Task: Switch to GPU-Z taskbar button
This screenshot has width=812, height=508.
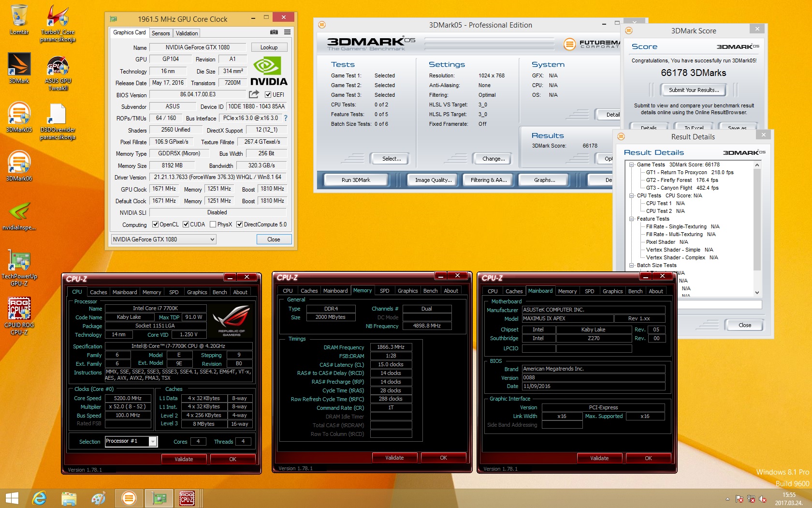Action: tap(159, 498)
